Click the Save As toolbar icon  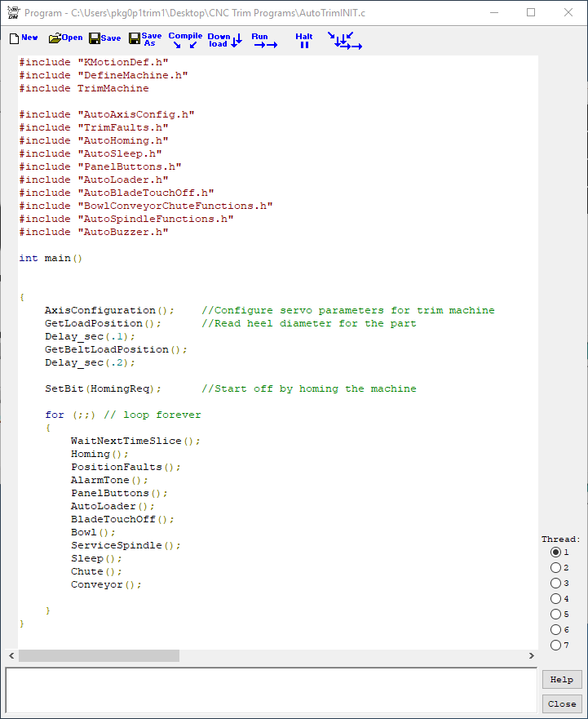(x=145, y=39)
